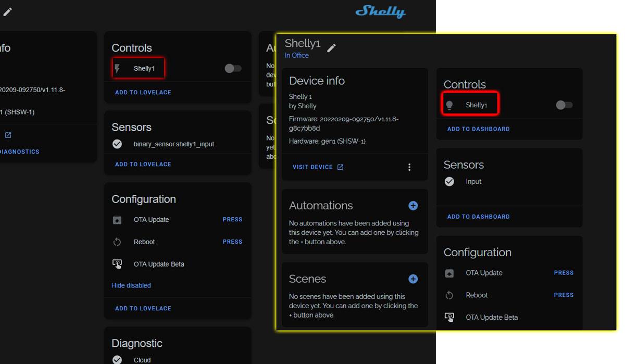Click OTA Update Beta icon in left Configuration

[x=117, y=264]
